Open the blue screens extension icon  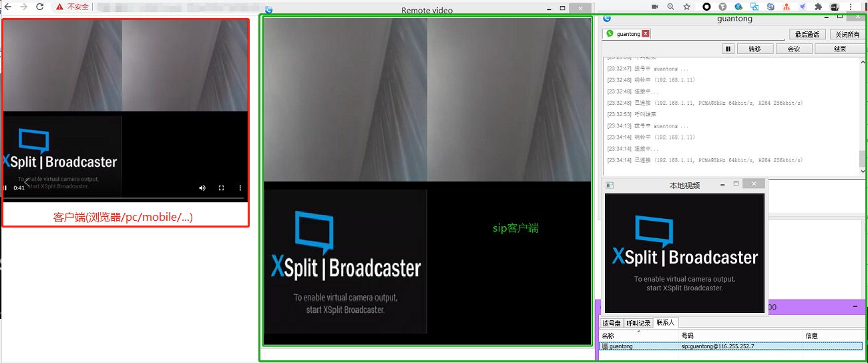click(754, 7)
